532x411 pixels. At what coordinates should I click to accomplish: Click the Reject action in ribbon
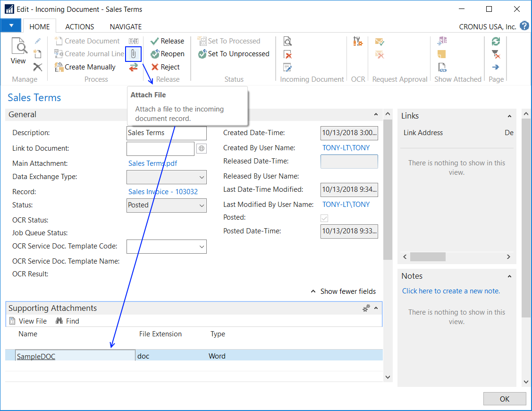click(x=165, y=67)
